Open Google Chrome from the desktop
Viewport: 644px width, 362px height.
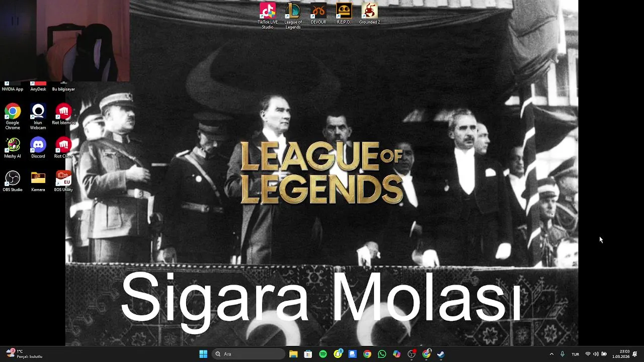(x=13, y=117)
